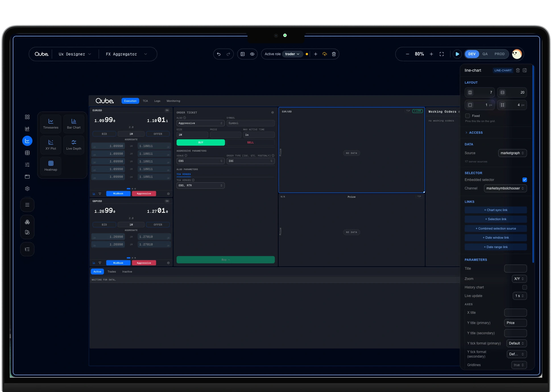Toggle EURUSD BID side button

click(x=104, y=134)
